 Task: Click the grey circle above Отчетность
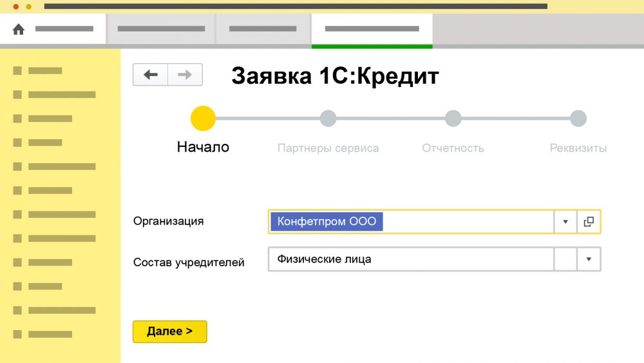click(453, 119)
